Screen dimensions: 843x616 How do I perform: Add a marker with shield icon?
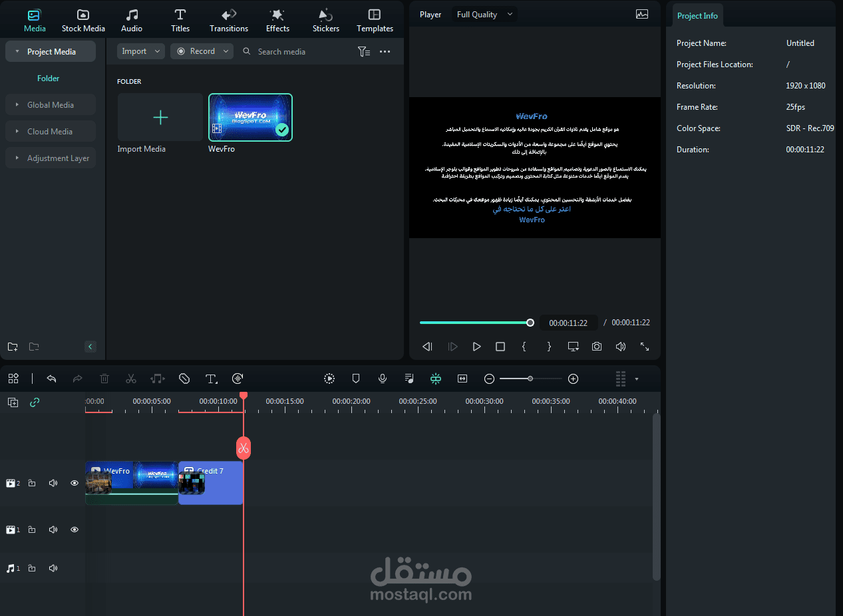[356, 379]
